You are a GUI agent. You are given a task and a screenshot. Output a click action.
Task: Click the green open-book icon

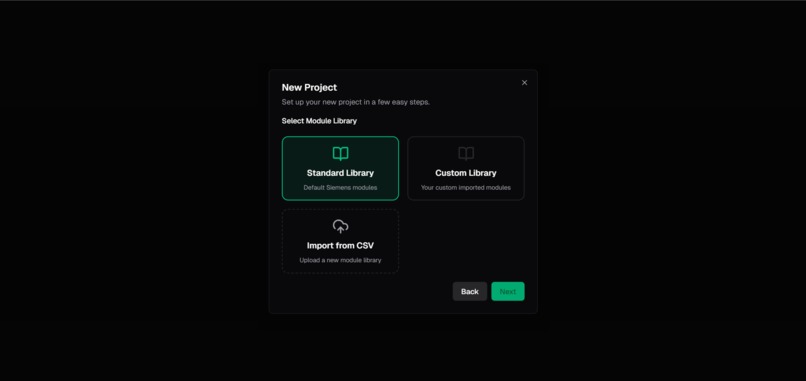[340, 153]
